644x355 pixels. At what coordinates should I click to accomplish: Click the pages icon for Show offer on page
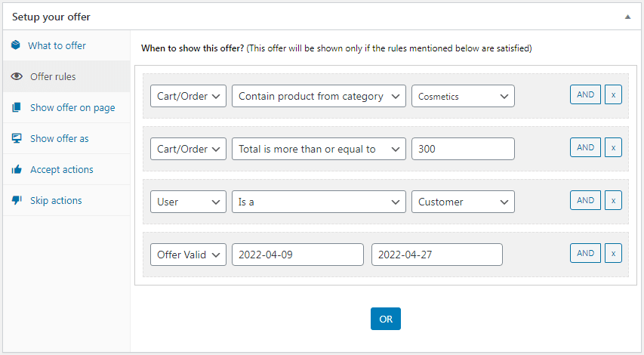point(17,107)
